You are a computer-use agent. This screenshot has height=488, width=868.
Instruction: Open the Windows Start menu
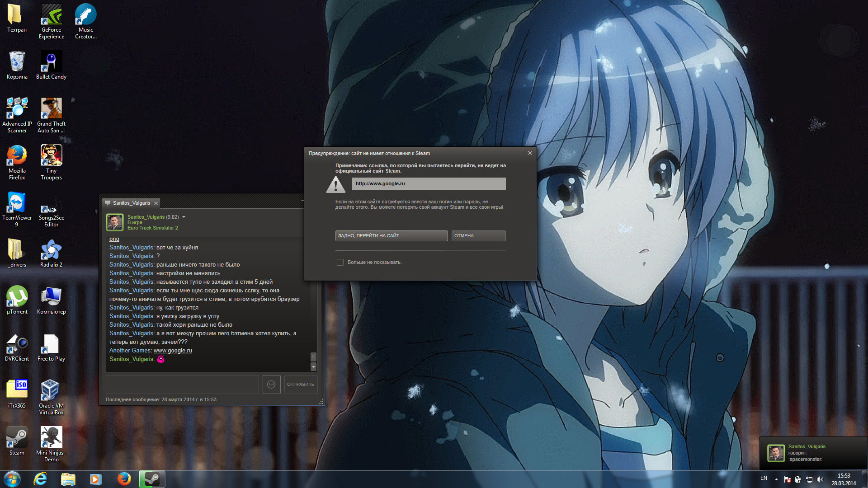(x=12, y=479)
